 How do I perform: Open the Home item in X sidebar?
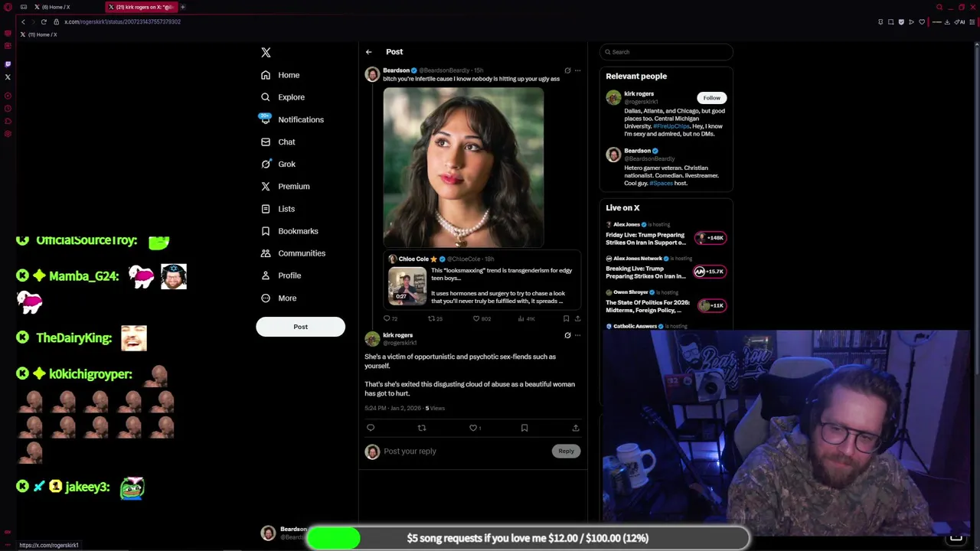pos(280,75)
